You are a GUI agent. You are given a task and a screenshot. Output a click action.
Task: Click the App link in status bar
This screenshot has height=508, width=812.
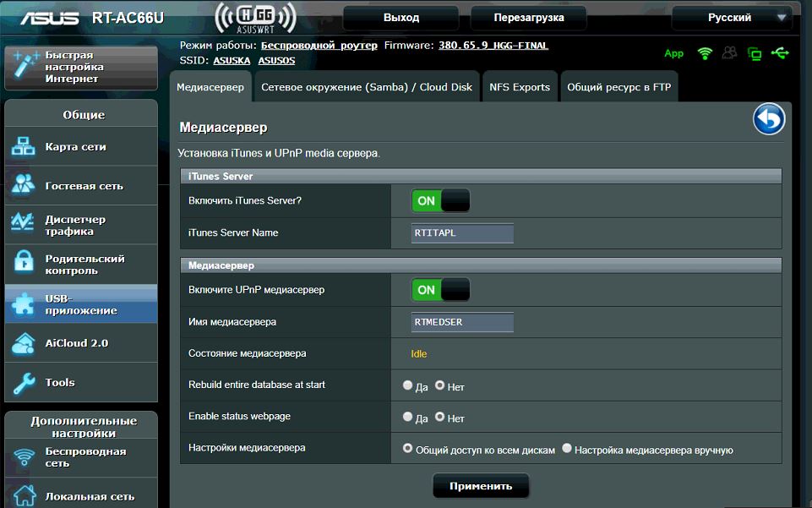point(673,53)
